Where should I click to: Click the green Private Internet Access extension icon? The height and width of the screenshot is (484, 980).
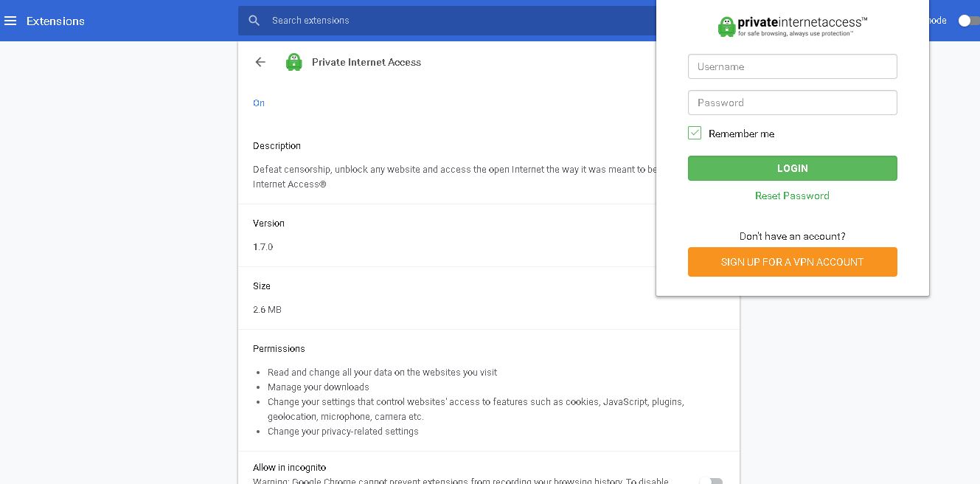pos(294,62)
